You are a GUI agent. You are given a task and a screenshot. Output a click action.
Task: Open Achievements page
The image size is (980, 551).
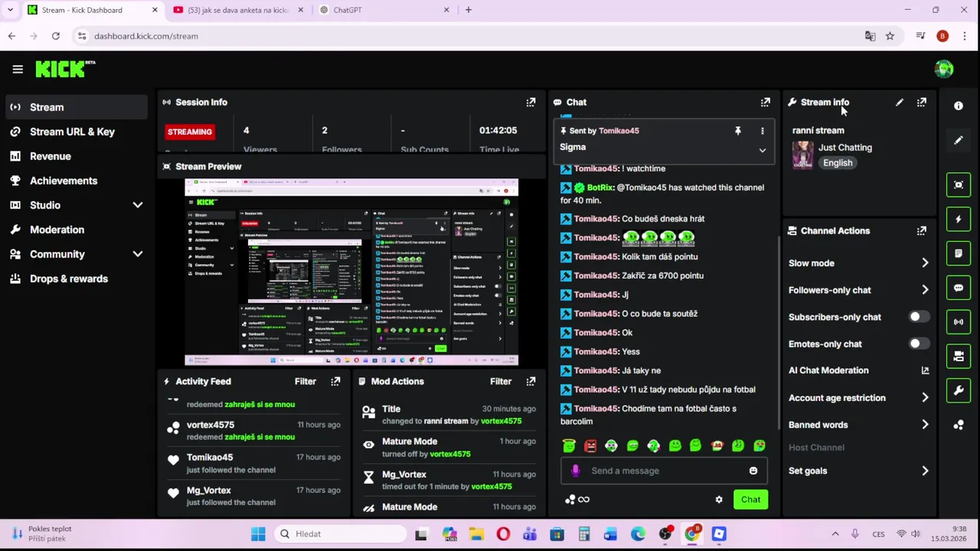click(x=77, y=181)
